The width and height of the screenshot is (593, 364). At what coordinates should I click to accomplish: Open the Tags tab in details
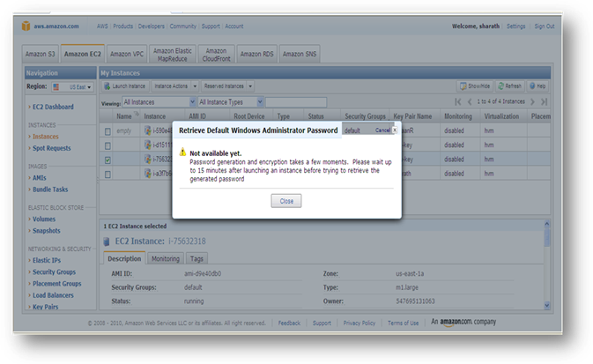tap(196, 258)
